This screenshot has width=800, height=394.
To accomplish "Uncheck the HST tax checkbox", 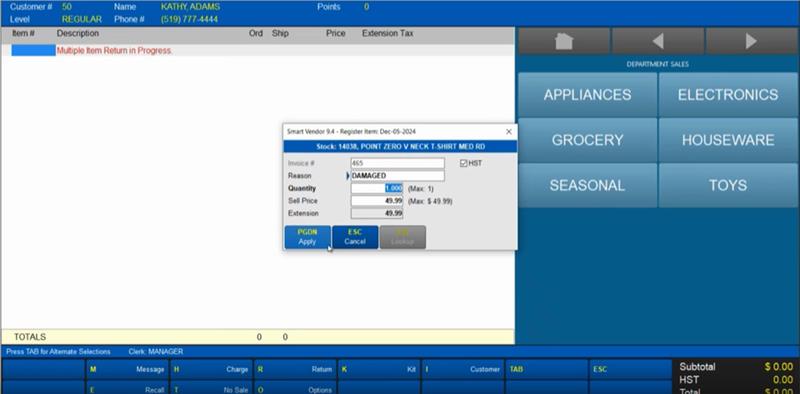I will [x=463, y=163].
